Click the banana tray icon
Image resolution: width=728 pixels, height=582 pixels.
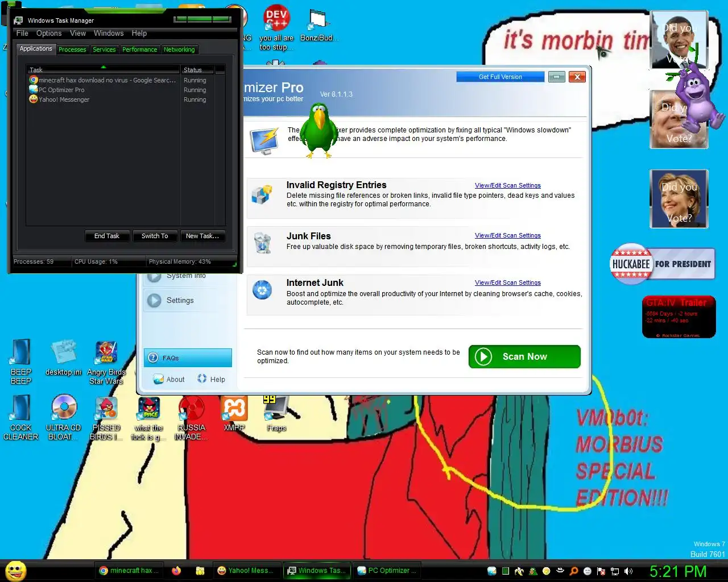519,571
